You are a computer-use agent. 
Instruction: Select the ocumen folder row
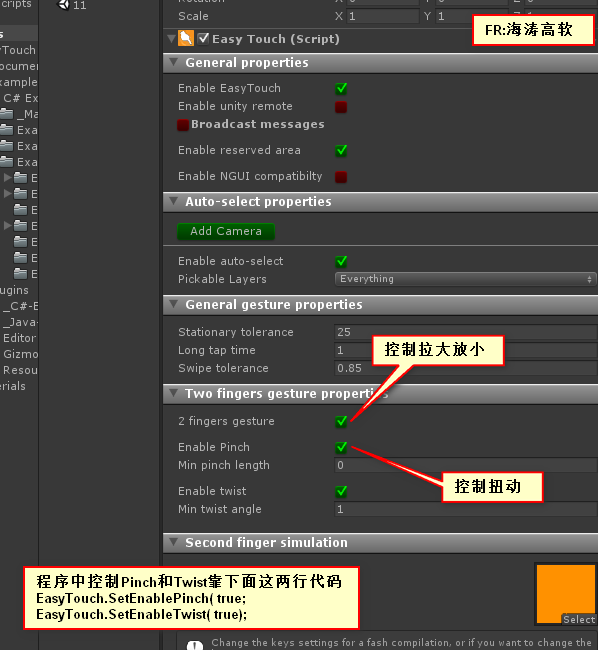(x=19, y=66)
